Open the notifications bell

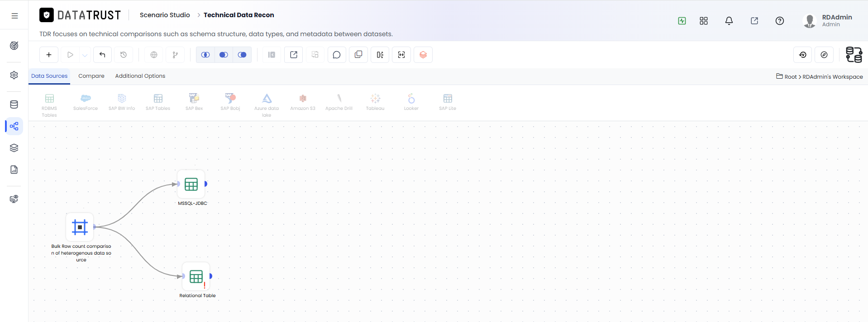coord(729,21)
